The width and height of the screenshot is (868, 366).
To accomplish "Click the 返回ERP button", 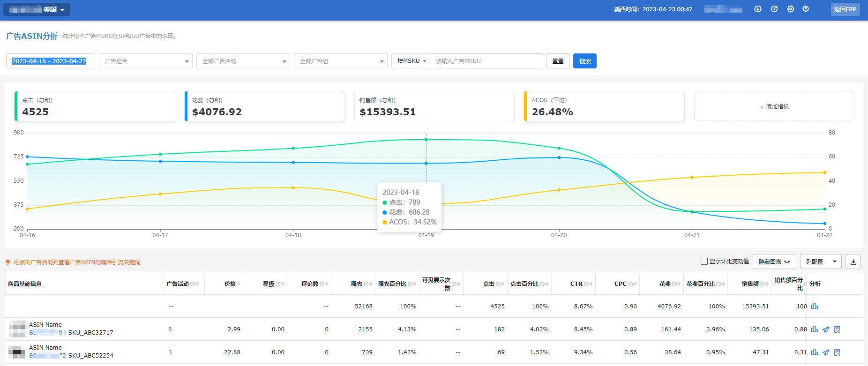I will pyautogui.click(x=845, y=9).
